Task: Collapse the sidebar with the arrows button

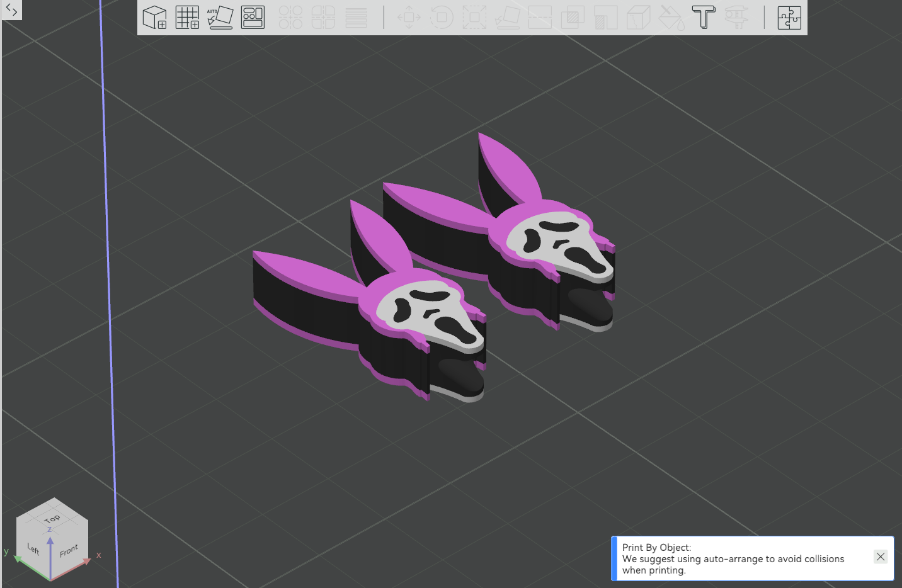Action: click(x=11, y=9)
